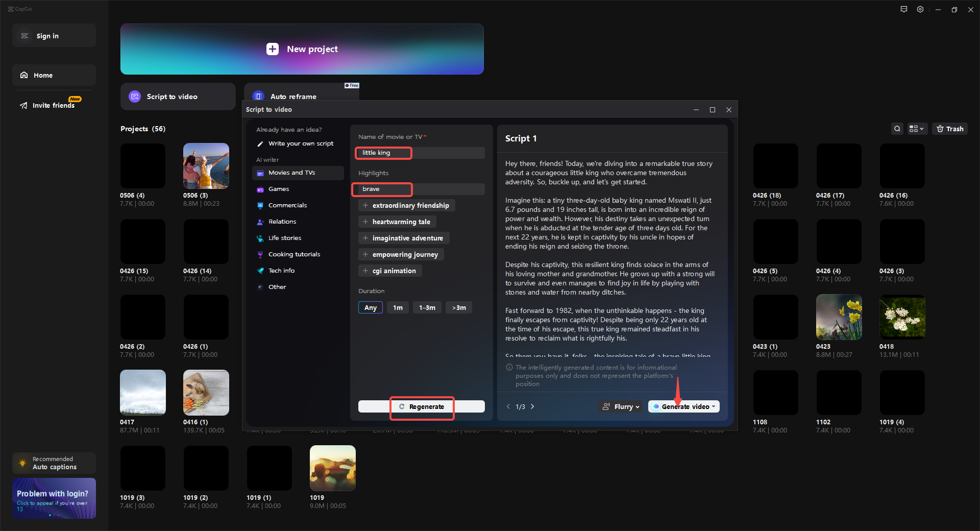
Task: Click the info icon beside the disclaimer
Action: pos(509,368)
